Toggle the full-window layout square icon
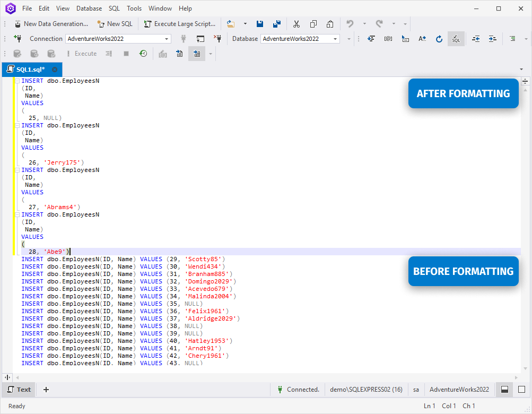This screenshot has height=414, width=532. 522,390
